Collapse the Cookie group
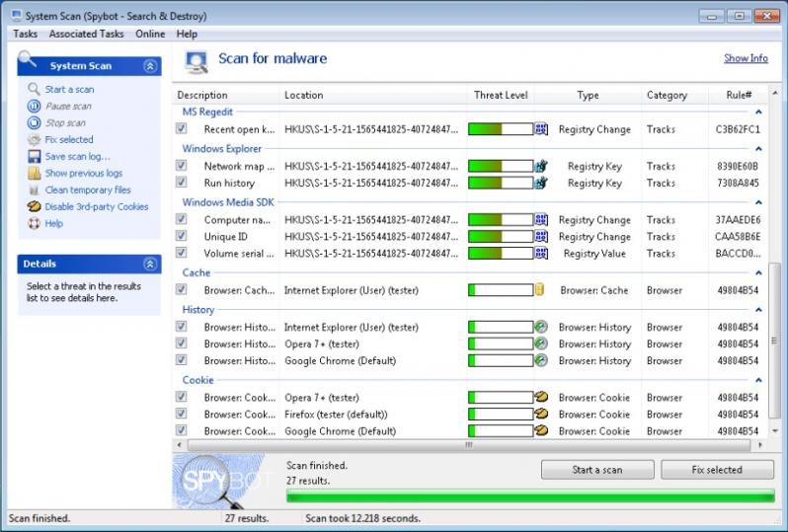 (x=758, y=380)
